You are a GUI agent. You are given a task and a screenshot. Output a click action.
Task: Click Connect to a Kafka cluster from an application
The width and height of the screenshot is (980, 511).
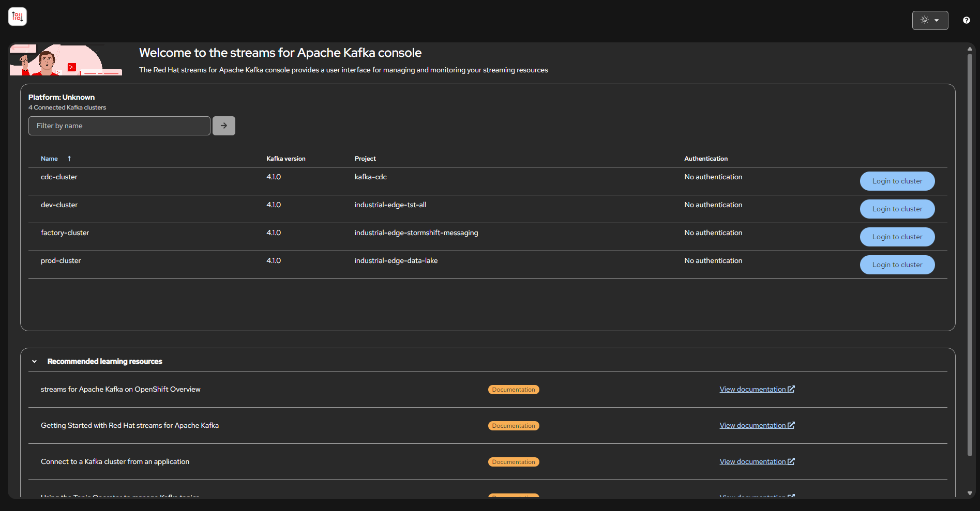[x=115, y=461]
